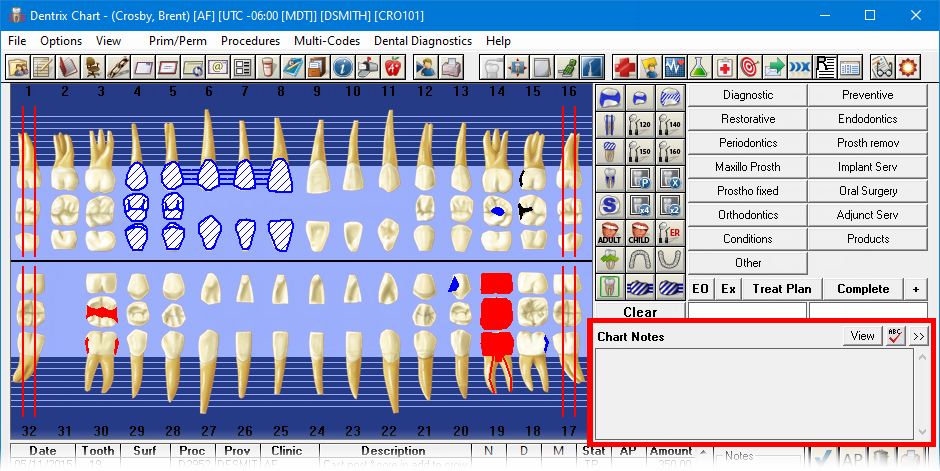Expand Chart Notes with >> button
Viewport: 940px width, 471px height.
point(918,336)
